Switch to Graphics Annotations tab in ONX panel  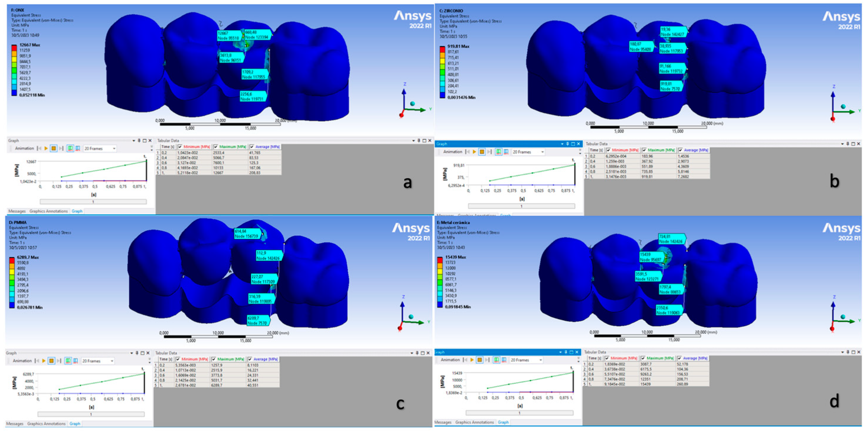click(x=48, y=211)
